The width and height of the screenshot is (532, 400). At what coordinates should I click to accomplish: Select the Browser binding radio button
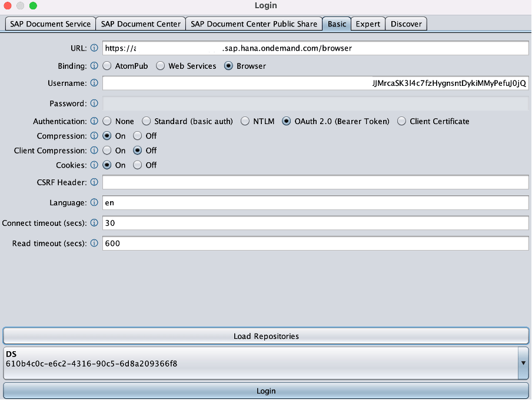click(229, 66)
